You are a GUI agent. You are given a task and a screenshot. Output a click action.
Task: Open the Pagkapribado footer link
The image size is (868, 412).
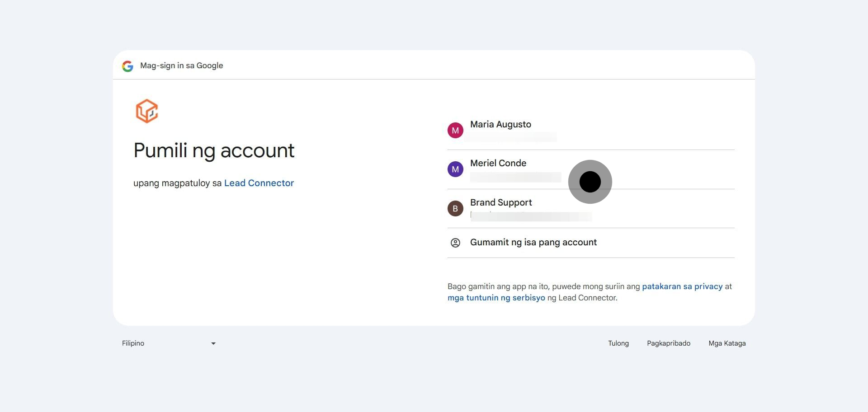click(x=668, y=343)
